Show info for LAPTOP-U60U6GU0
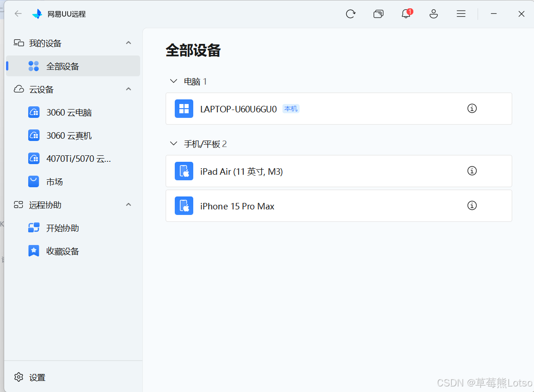This screenshot has width=534, height=392. point(472,109)
